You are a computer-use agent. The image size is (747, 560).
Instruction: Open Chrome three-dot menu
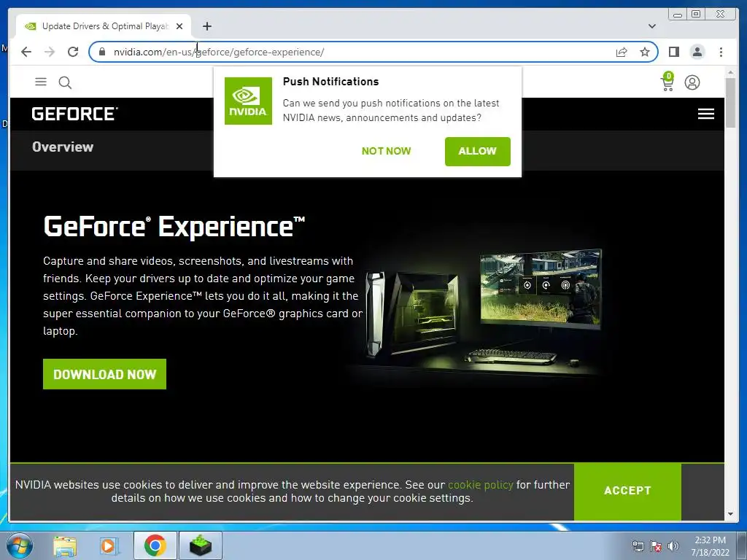pos(721,52)
